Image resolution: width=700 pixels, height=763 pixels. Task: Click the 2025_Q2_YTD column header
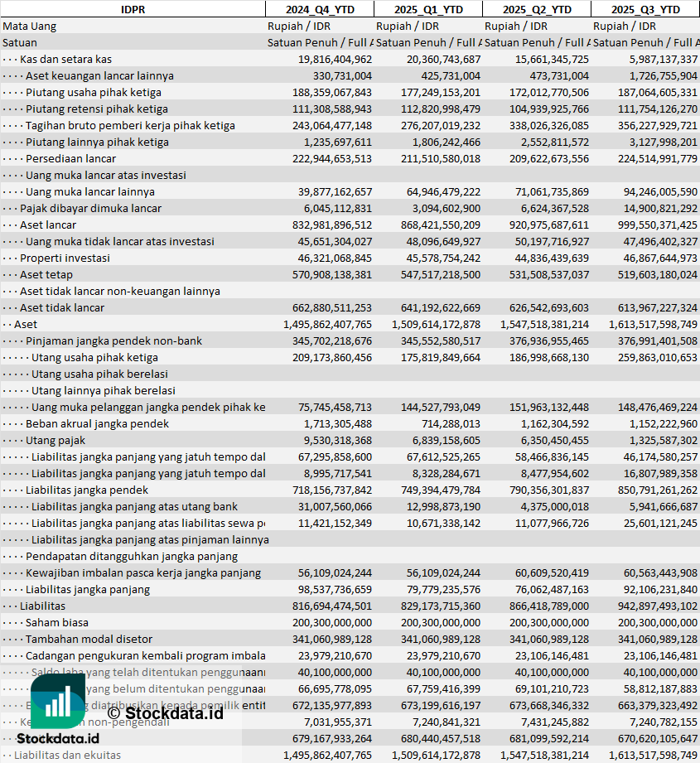pyautogui.click(x=537, y=9)
